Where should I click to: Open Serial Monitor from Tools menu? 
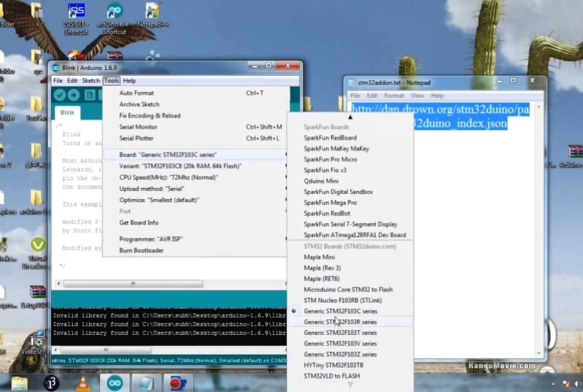pyautogui.click(x=138, y=127)
